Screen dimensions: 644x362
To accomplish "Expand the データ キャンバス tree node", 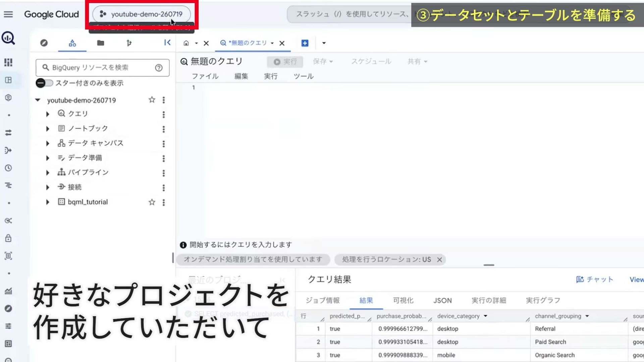I will point(48,143).
